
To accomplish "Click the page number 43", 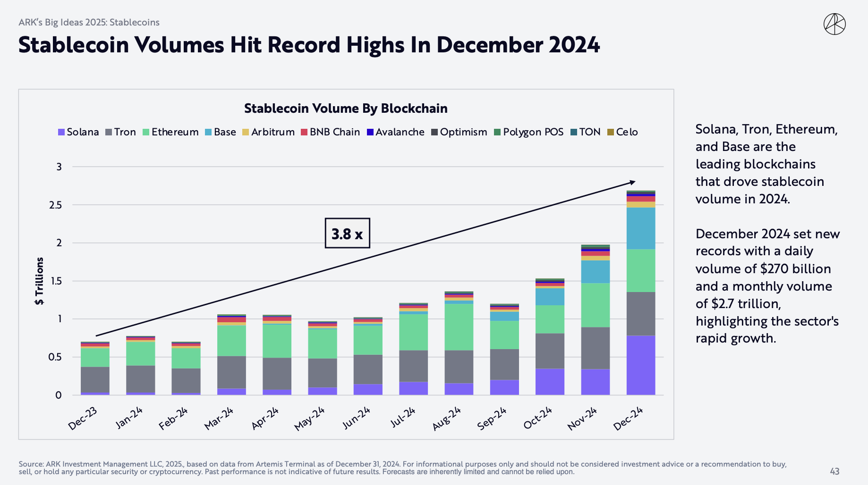I will (834, 471).
